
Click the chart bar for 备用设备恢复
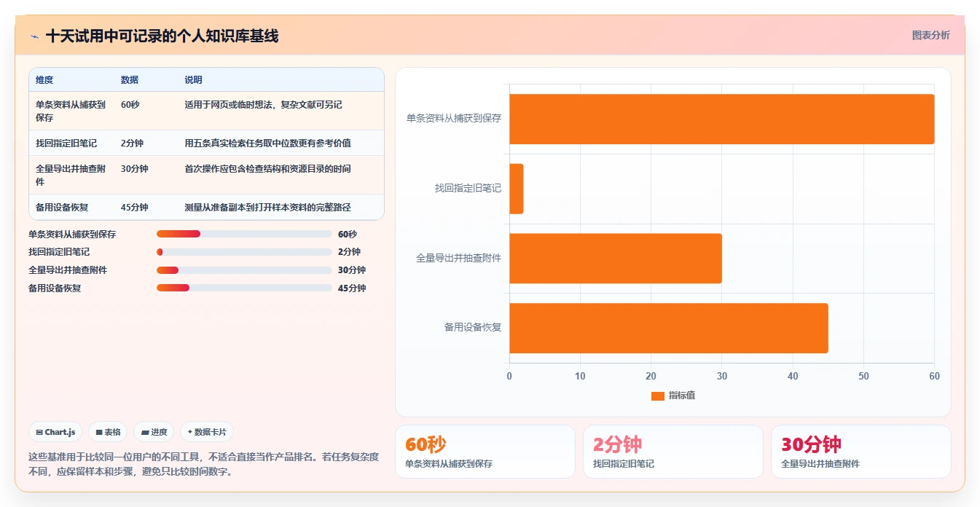coord(668,328)
